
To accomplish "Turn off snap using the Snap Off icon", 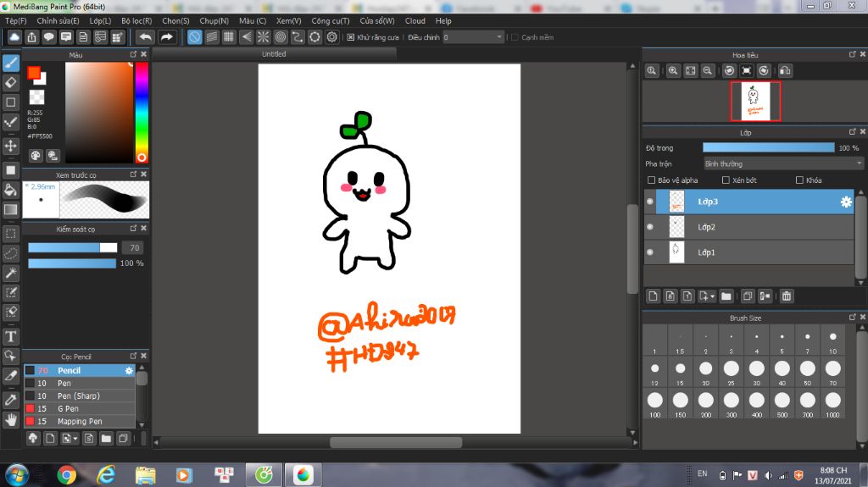I will (194, 37).
